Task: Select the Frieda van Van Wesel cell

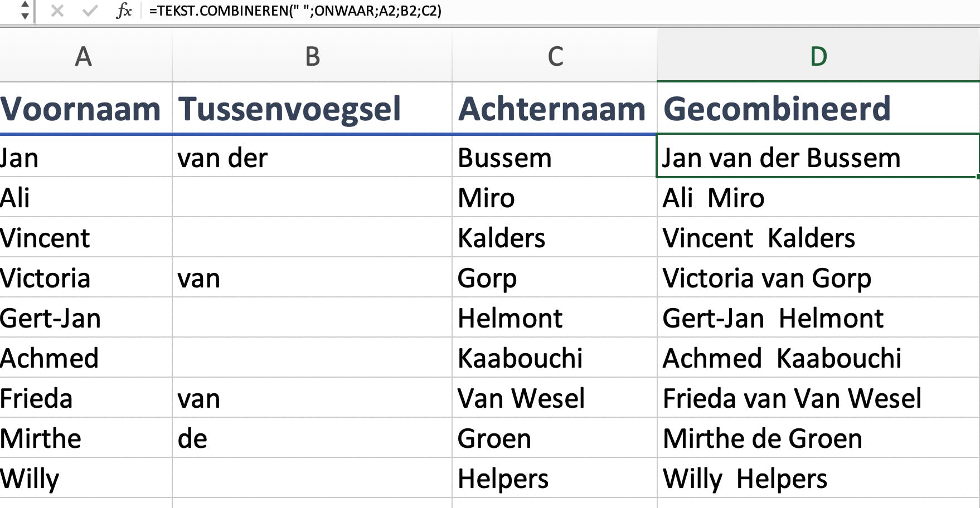Action: coord(792,398)
